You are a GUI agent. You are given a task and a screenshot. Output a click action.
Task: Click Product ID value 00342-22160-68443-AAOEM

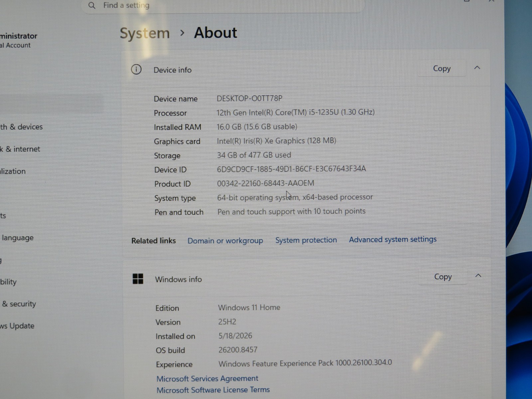pyautogui.click(x=266, y=183)
